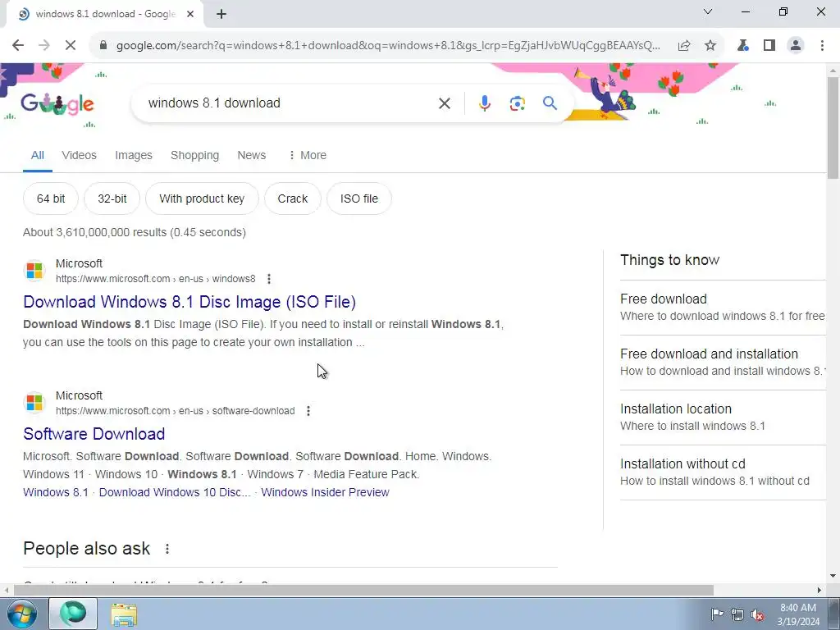The image size is (840, 630).
Task: Open the Chrome Labs flask icon
Action: click(742, 46)
